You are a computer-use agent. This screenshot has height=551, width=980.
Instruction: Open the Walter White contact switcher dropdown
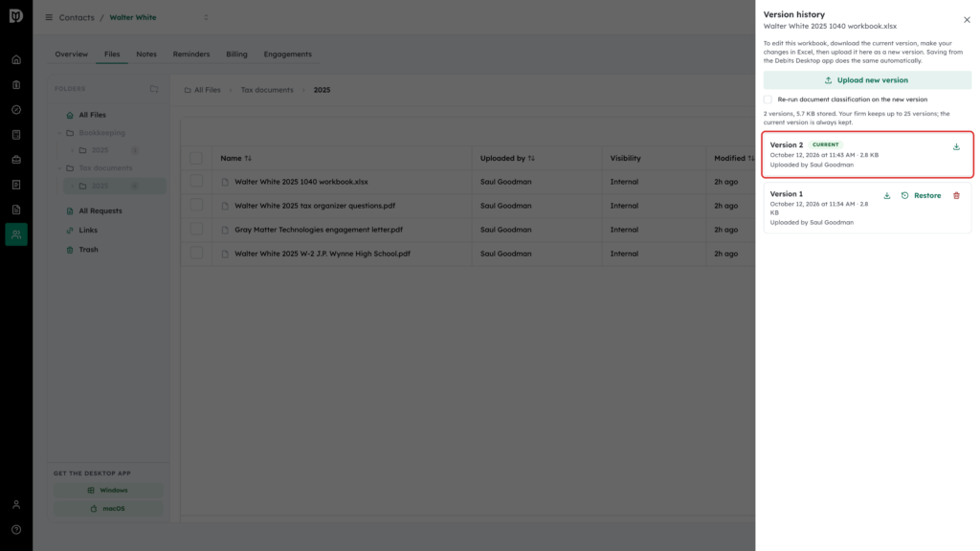[206, 17]
